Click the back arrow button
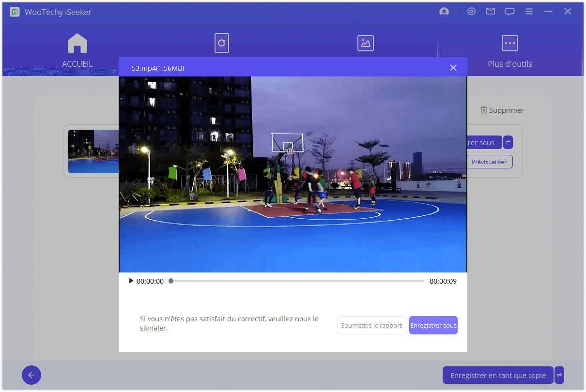Screen dimensions: 586x392 31,375
